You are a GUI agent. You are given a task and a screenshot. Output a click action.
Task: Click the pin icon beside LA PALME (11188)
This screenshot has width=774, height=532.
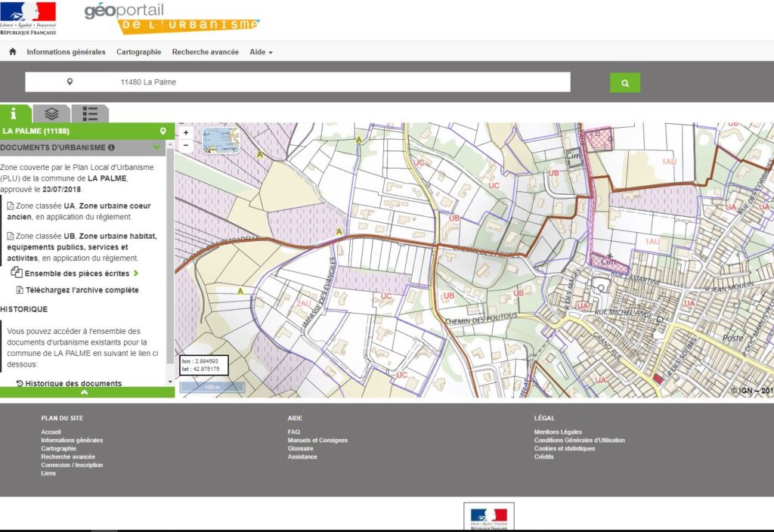click(163, 131)
